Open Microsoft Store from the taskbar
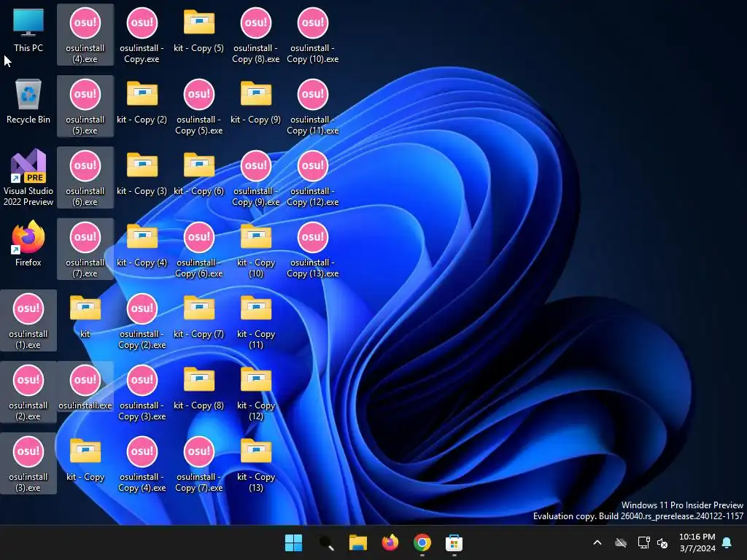Viewport: 747px width, 560px height. [x=454, y=542]
